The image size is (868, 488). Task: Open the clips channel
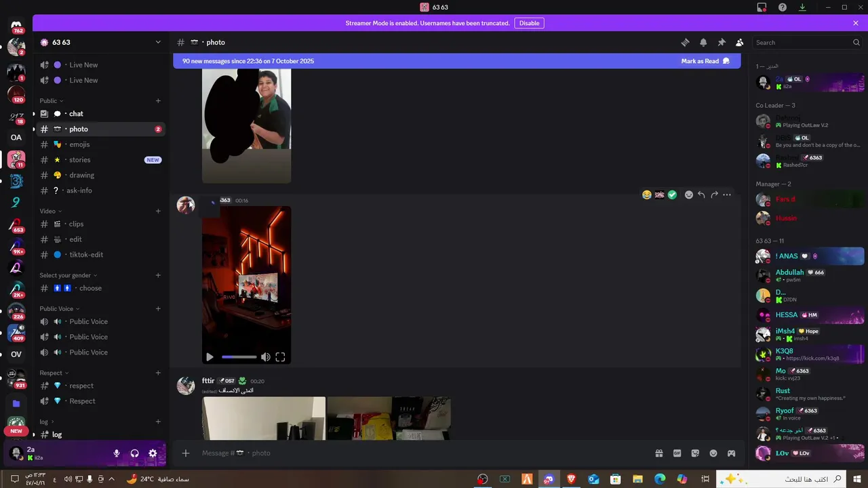[x=101, y=224]
